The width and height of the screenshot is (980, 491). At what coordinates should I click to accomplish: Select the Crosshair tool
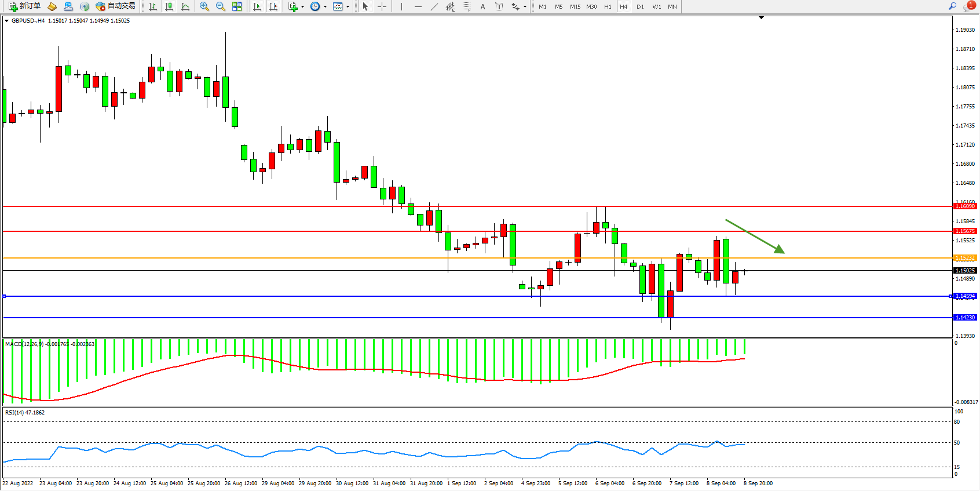pyautogui.click(x=382, y=6)
